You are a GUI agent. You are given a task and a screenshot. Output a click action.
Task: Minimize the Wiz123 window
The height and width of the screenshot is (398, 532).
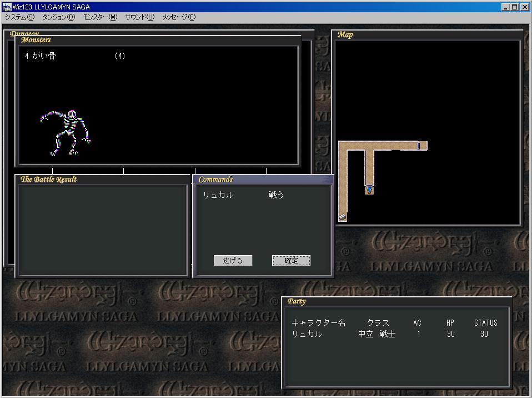505,7
